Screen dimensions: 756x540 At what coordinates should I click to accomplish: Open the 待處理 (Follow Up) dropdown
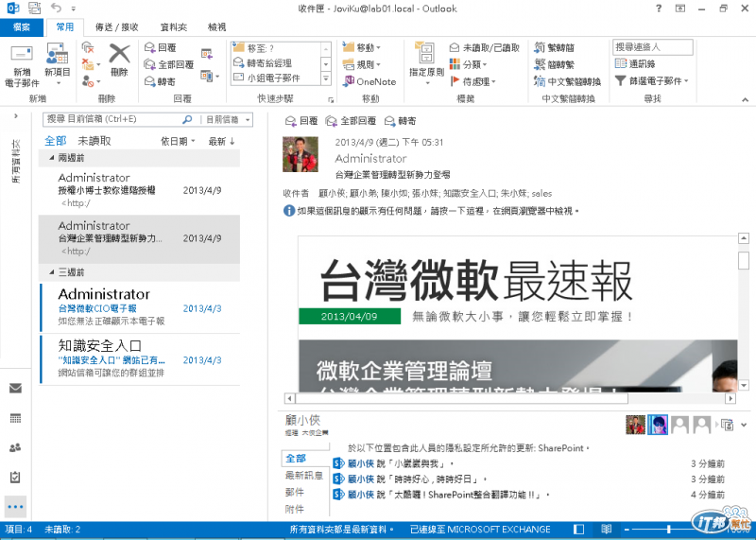(x=472, y=81)
